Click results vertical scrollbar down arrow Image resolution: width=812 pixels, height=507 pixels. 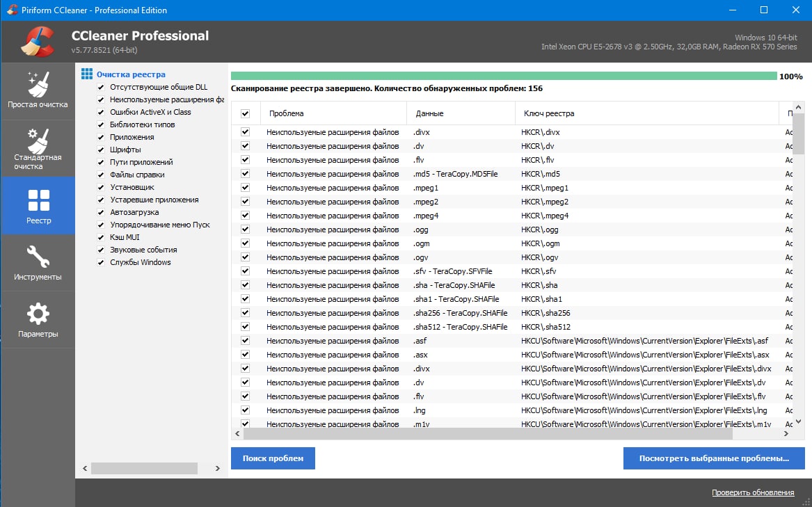coord(799,421)
